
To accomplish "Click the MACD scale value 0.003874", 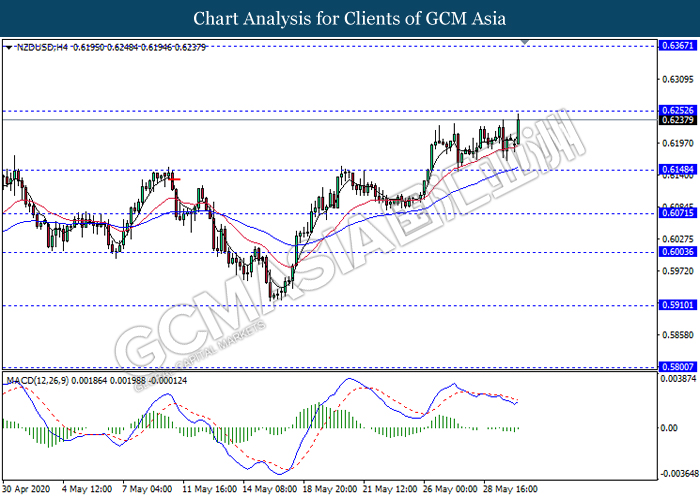I will 678,379.
